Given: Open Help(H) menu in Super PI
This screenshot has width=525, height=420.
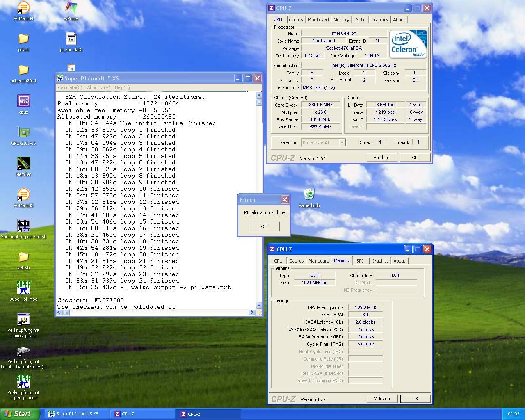Looking at the screenshot, I should click(122, 87).
